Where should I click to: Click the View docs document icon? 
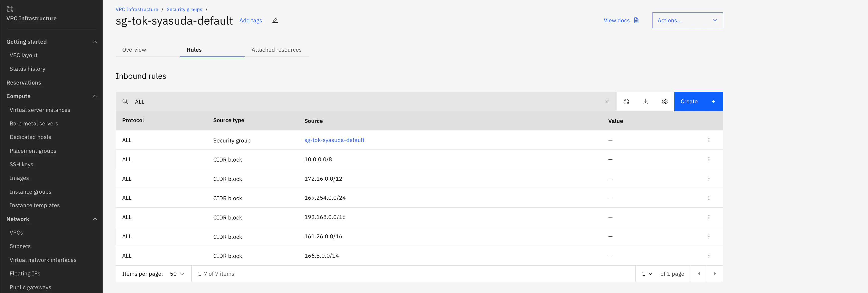coord(636,20)
